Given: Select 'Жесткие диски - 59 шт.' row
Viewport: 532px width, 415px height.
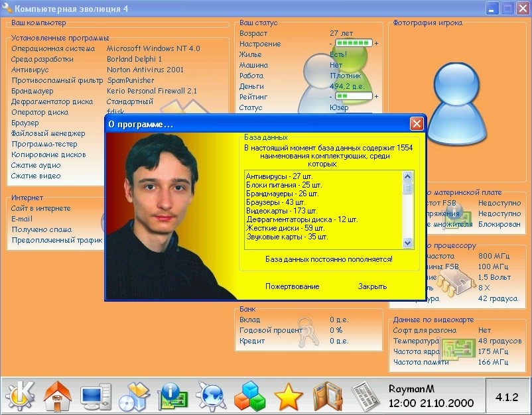Looking at the screenshot, I should point(285,228).
